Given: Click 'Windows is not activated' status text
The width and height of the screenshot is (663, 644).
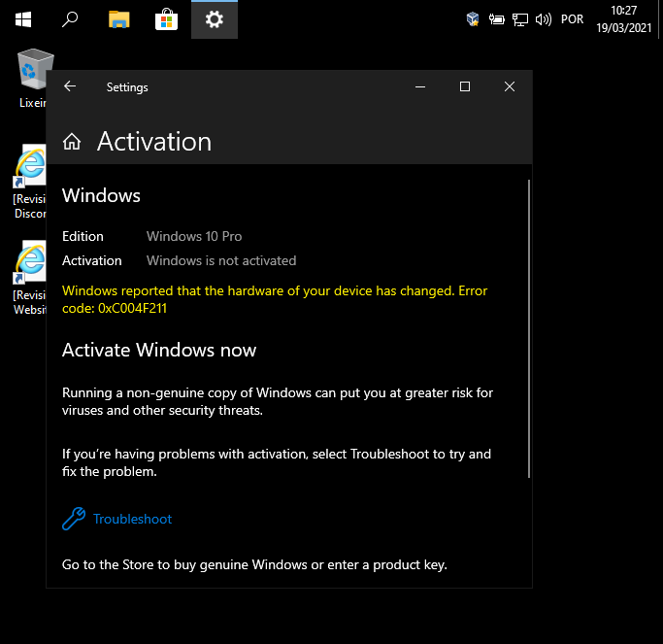Looking at the screenshot, I should tap(221, 260).
